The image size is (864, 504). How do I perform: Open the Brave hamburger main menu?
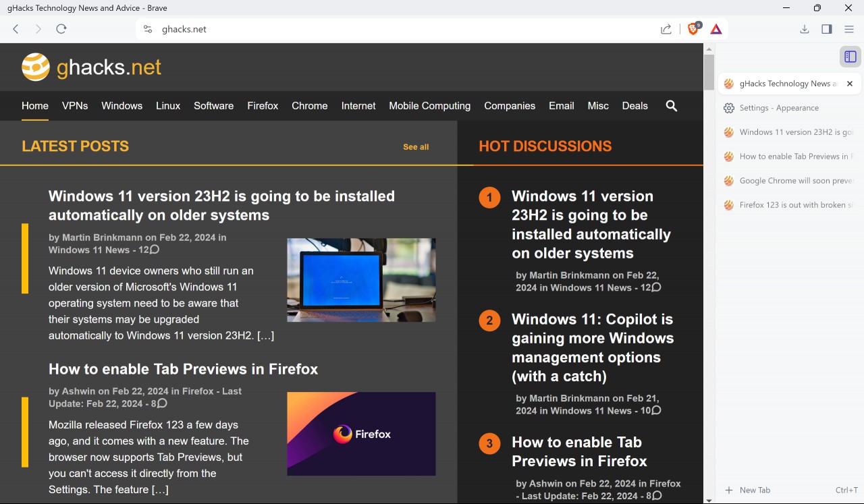(x=849, y=29)
